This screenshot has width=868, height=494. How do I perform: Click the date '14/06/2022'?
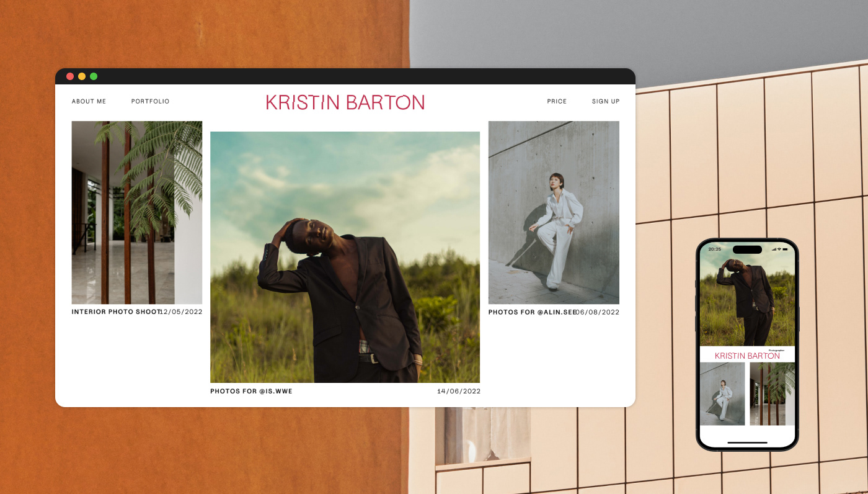point(459,391)
